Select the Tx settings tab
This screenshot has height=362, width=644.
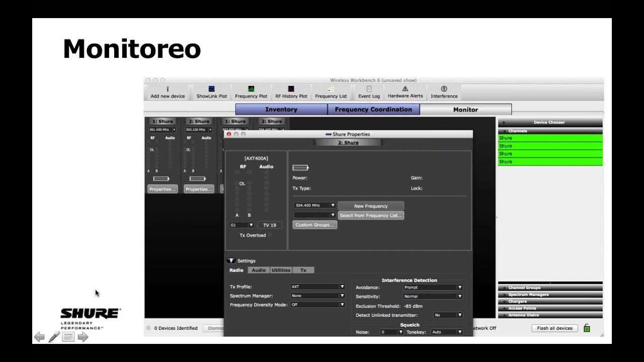pyautogui.click(x=303, y=270)
